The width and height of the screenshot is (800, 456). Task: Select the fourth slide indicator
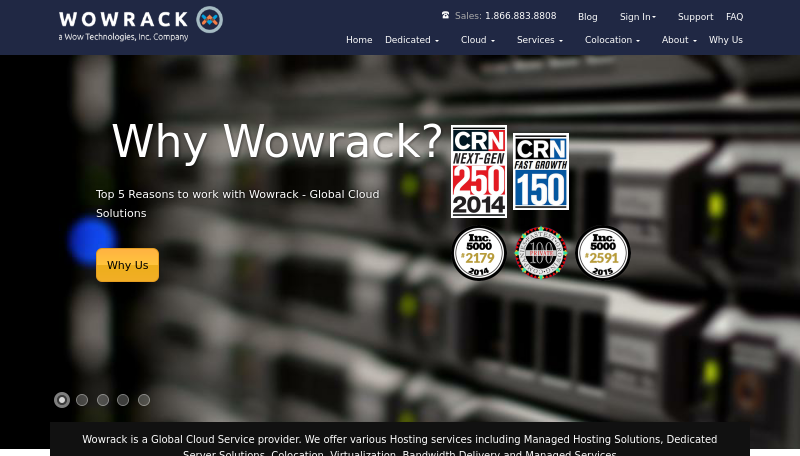(x=123, y=400)
